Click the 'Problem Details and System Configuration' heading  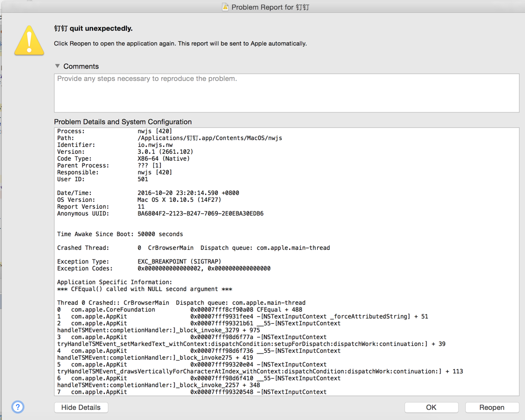[123, 122]
